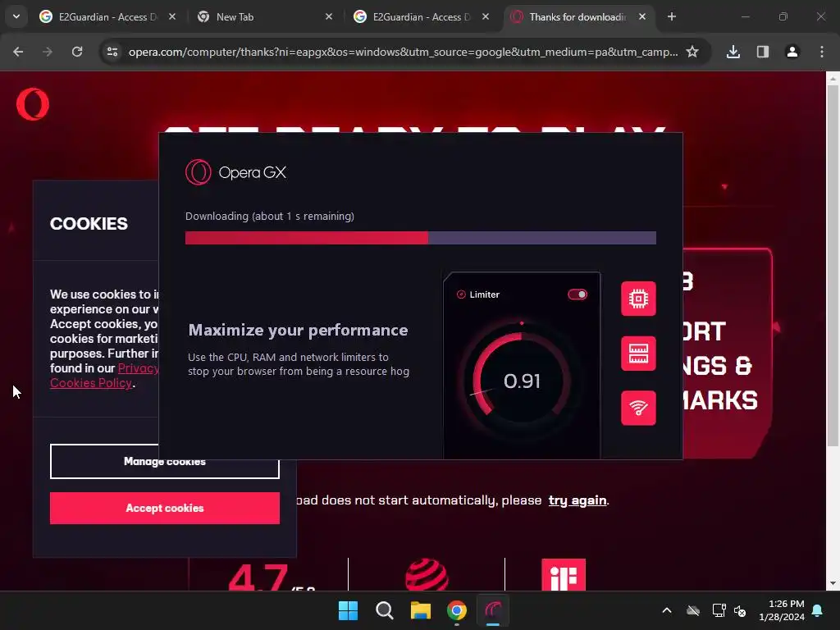Close the New Tab tab
Image resolution: width=840 pixels, height=630 pixels.
tap(329, 16)
